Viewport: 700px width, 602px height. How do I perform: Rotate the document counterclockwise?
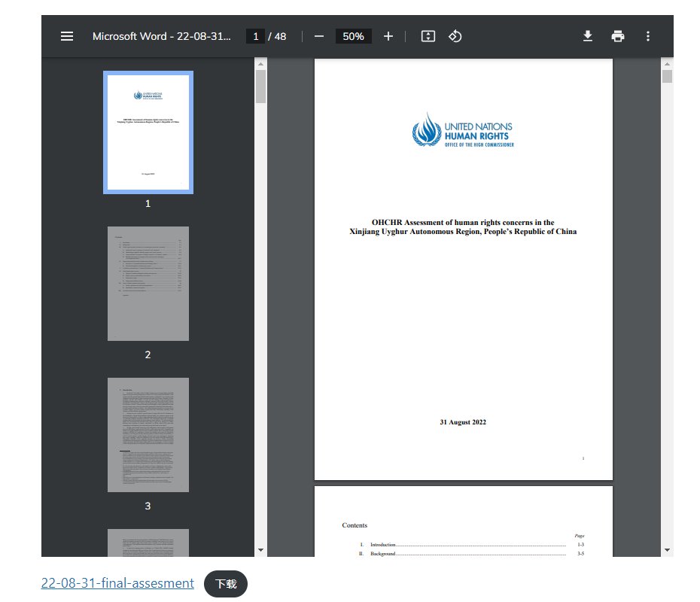[455, 36]
